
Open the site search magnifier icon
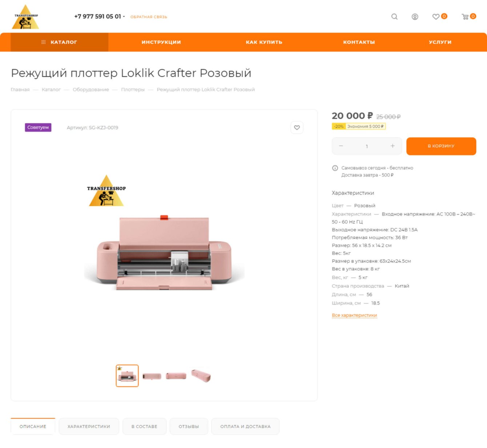point(394,17)
